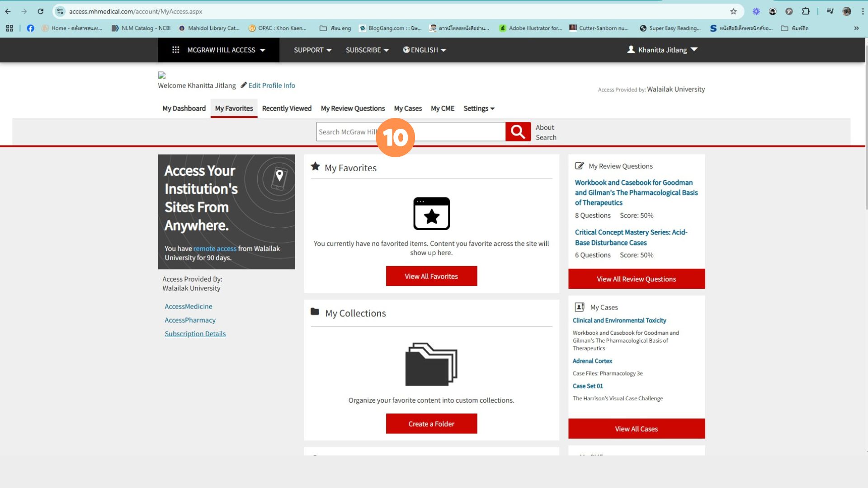Click the Create a Folder button
Image resolution: width=868 pixels, height=488 pixels.
431,424
